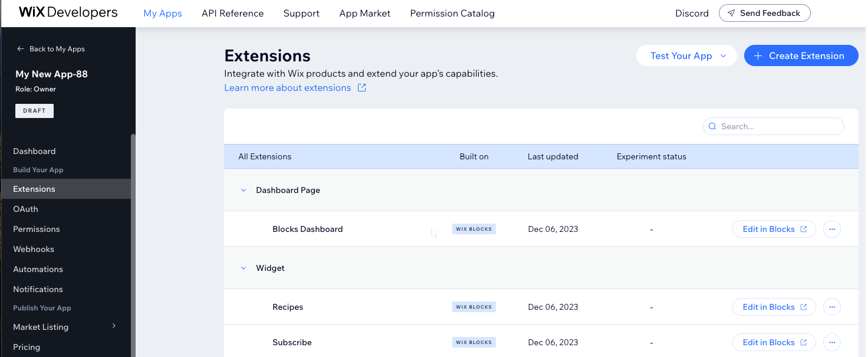Click the WIX BLOCKS badge in Blocks Dashboard row
This screenshot has height=357, width=868.
pyautogui.click(x=474, y=229)
